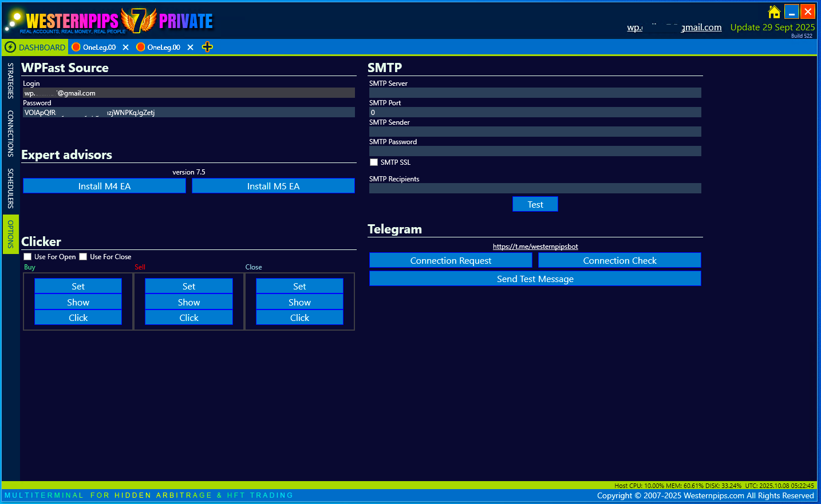
Task: Check the SMTP SSL checkbox
Action: (x=374, y=162)
